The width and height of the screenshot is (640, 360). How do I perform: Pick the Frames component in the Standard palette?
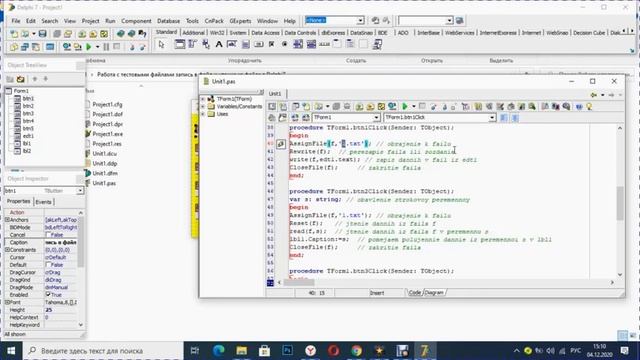point(180,44)
